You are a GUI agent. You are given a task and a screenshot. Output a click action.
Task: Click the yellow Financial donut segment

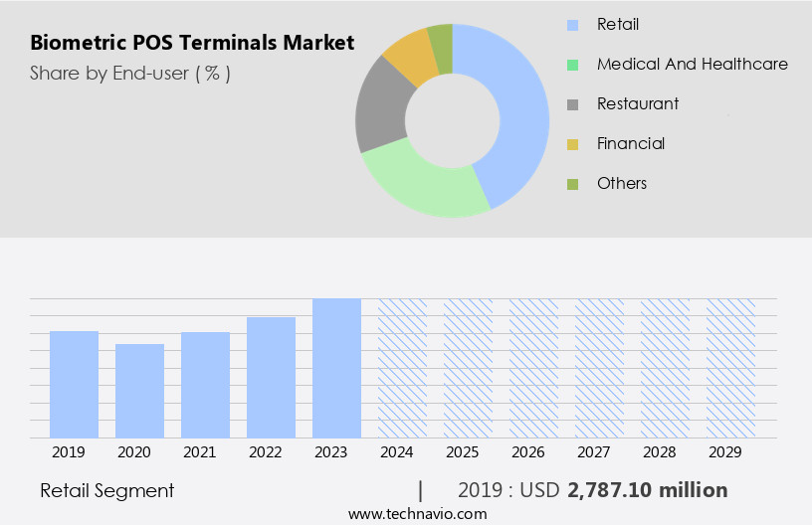pos(409,56)
